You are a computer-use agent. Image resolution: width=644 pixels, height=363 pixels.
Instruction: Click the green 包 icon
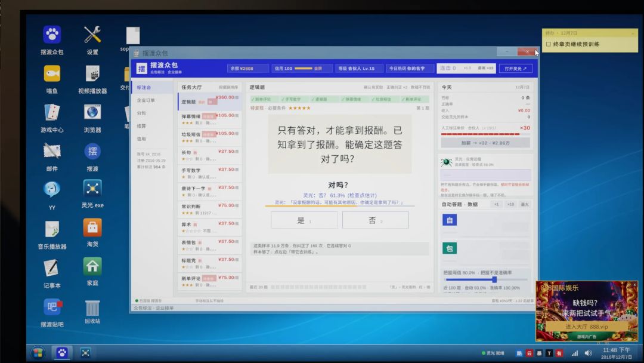450,248
